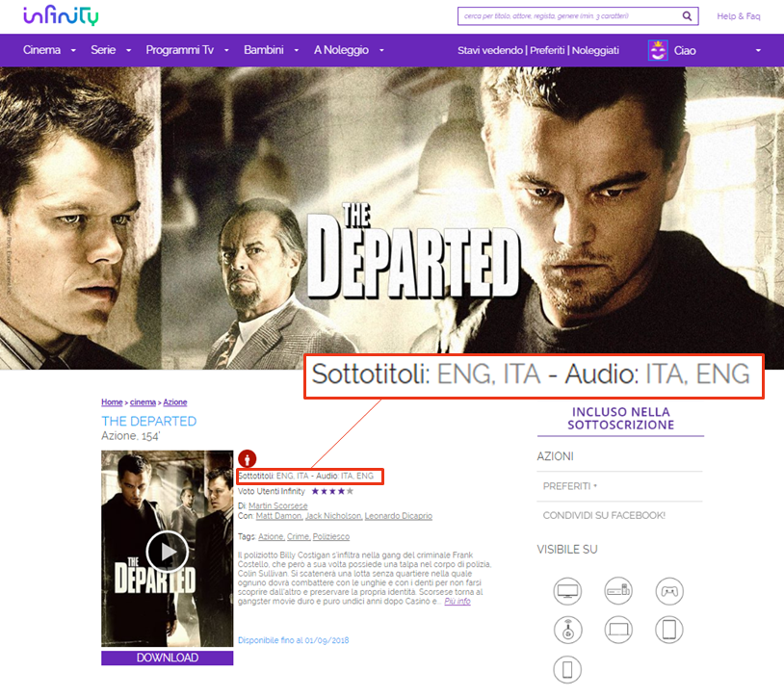Open Noleggiati in the navbar

(595, 50)
